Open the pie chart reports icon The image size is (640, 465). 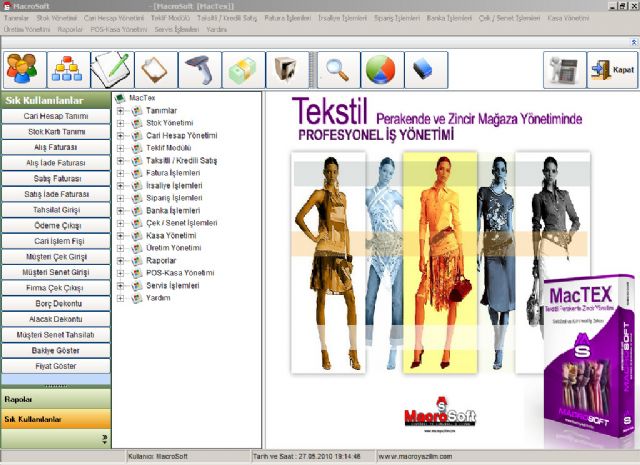tap(382, 70)
